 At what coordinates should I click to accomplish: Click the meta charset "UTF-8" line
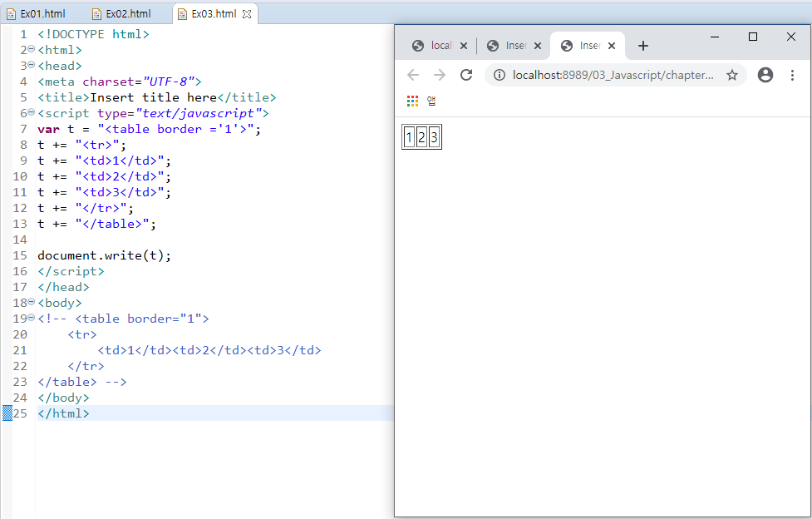click(x=119, y=82)
